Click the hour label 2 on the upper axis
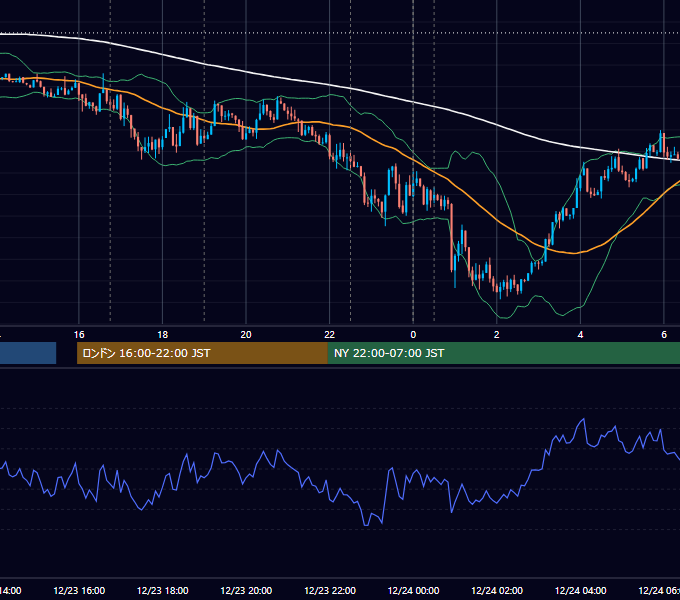Screen dimensions: 680x600 [497, 335]
